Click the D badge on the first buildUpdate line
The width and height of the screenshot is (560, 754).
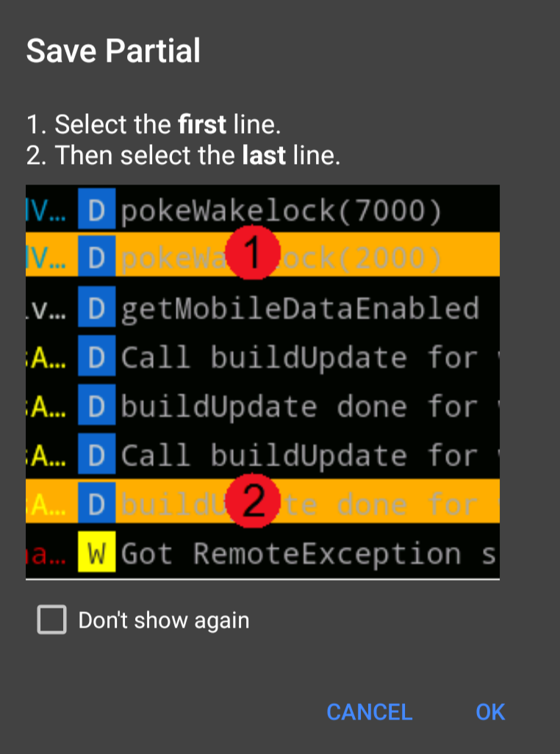[96, 358]
